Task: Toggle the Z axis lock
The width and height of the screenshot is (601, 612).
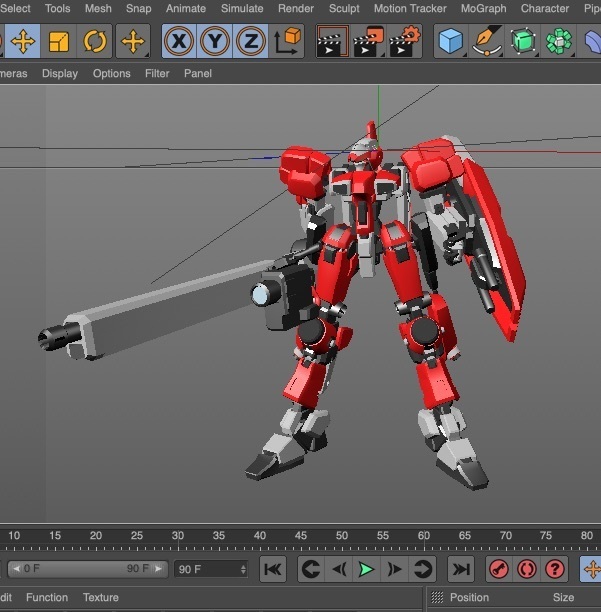Action: pyautogui.click(x=251, y=42)
